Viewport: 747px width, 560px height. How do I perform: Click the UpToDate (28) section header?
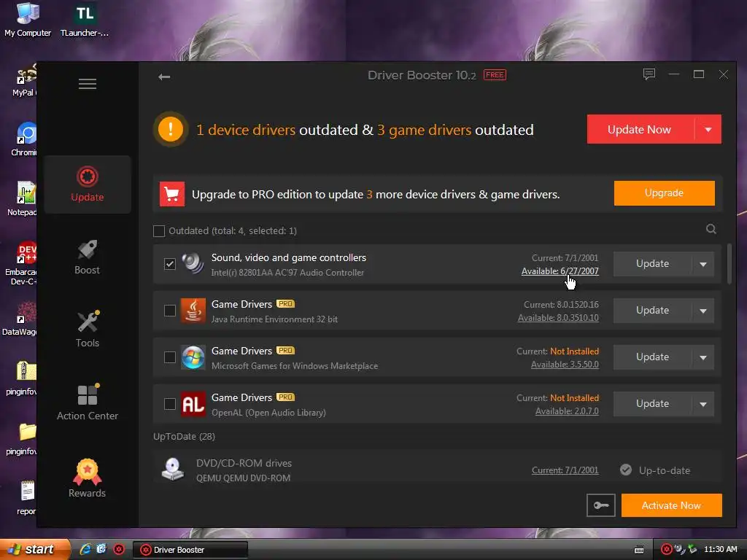point(184,436)
